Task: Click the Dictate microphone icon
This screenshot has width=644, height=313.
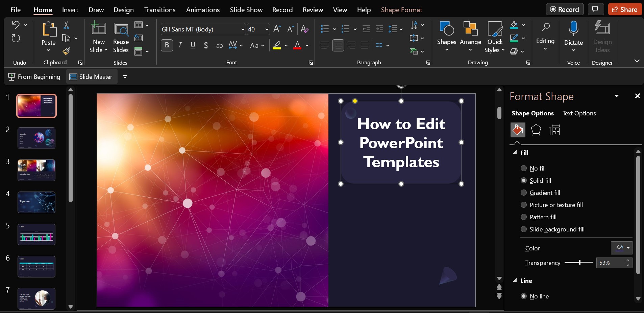Action: (x=573, y=28)
